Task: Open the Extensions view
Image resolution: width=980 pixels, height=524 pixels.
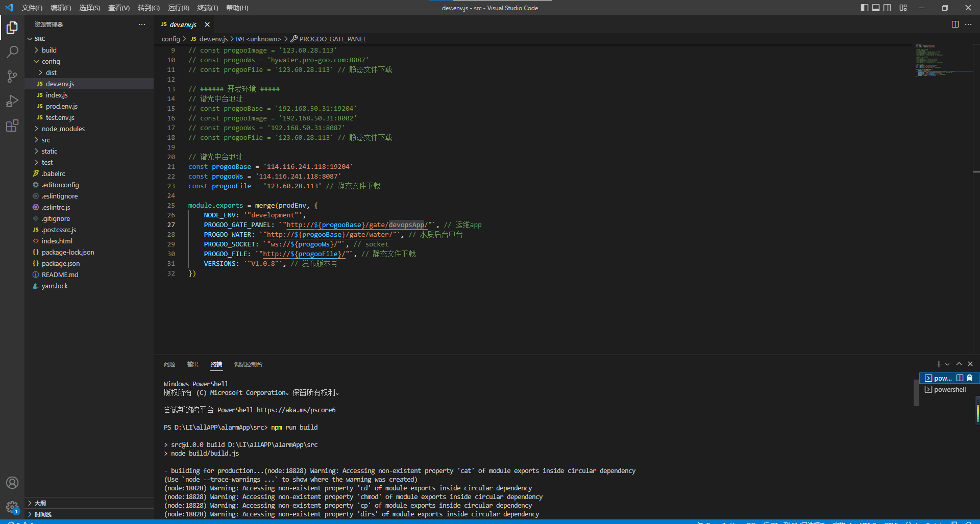Action: [12, 126]
